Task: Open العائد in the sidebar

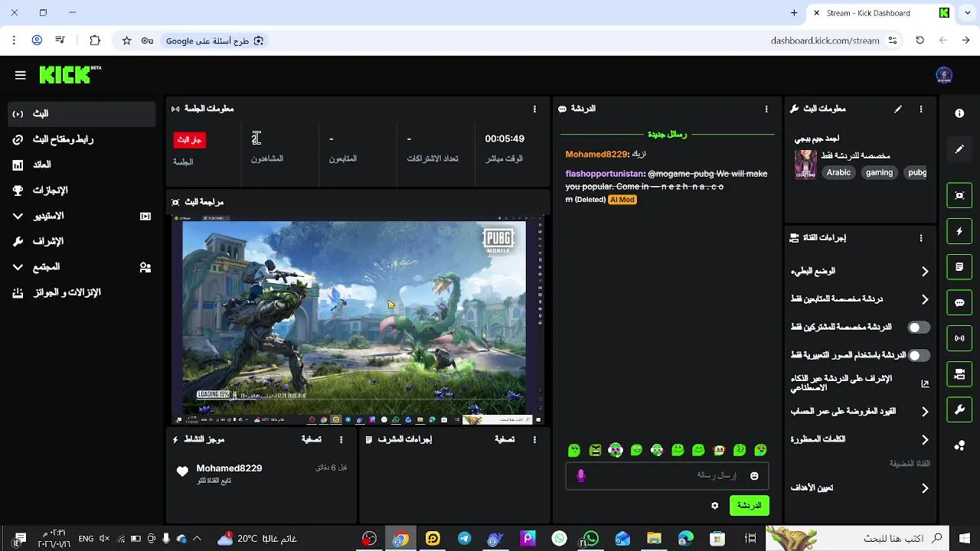Action: point(82,165)
